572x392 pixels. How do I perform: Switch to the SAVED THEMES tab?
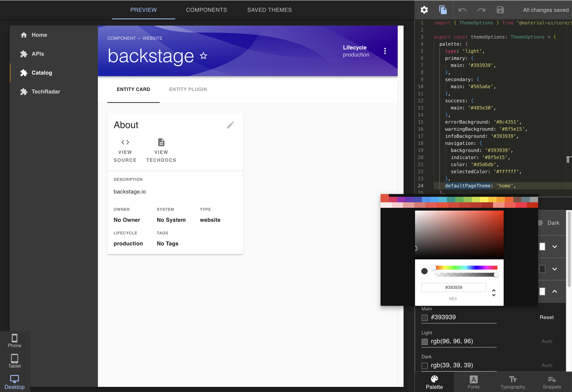point(269,10)
